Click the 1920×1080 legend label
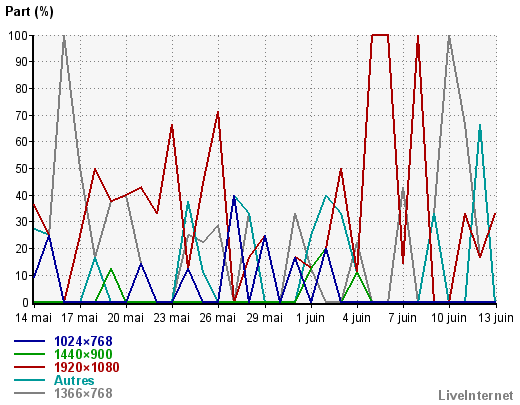520x405 pixels. pos(87,367)
